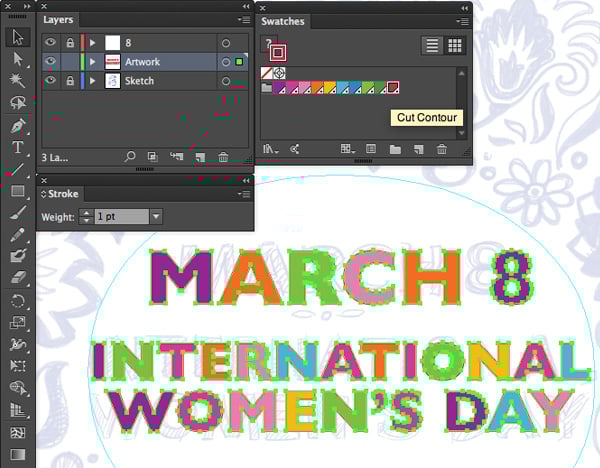
Task: Click Locate Object magnifier in Layers panel
Action: point(130,156)
